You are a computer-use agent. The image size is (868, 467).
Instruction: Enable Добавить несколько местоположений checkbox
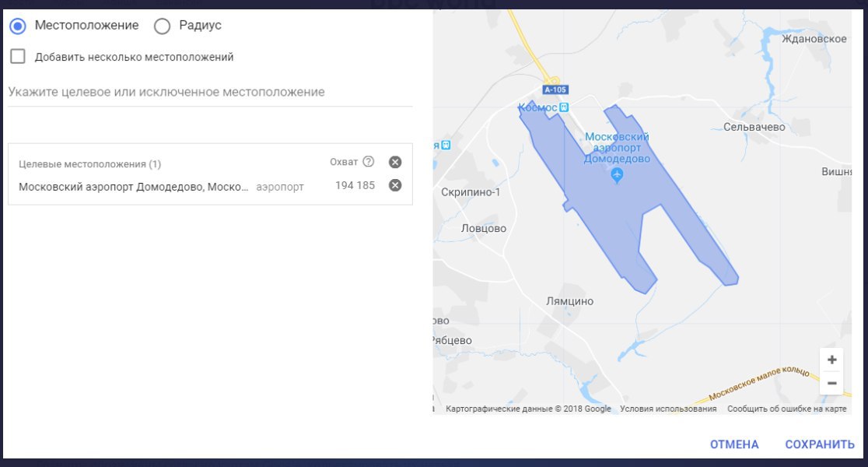coord(18,57)
